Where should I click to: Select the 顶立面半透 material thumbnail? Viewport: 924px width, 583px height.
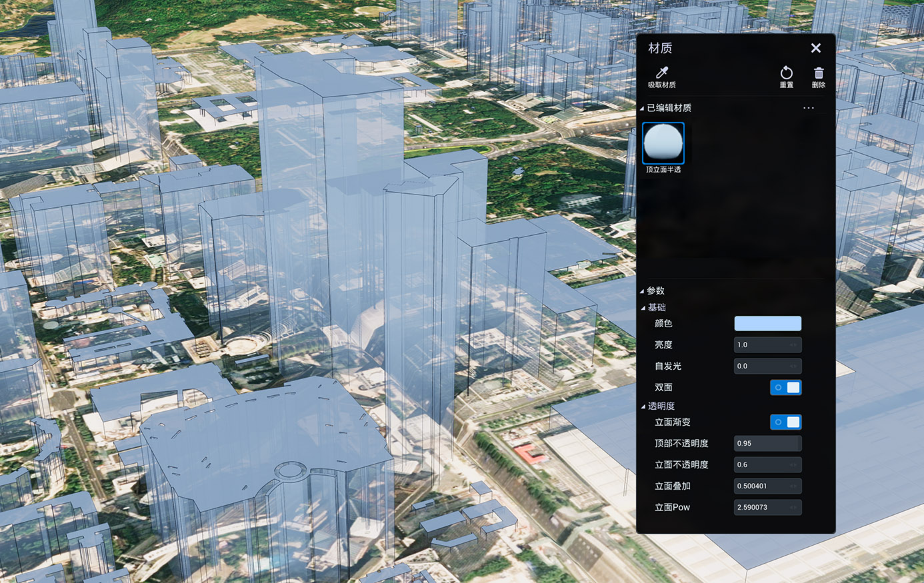tap(663, 143)
